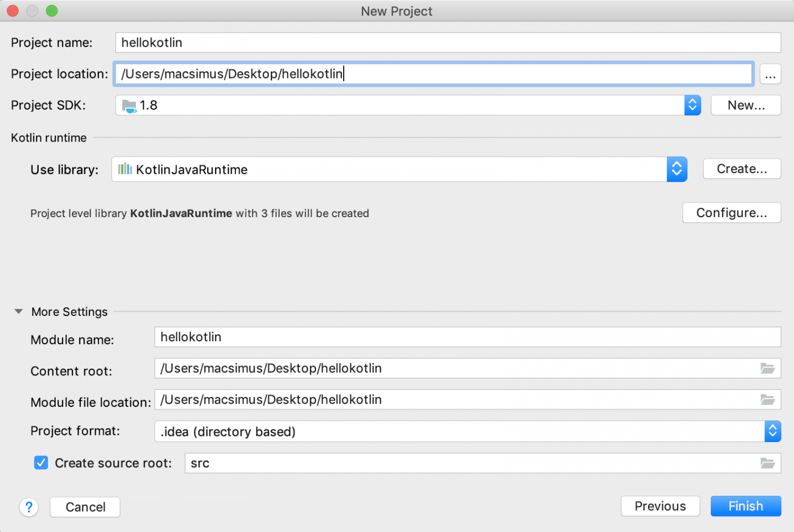Click the help question mark icon
794x532 pixels.
pyautogui.click(x=29, y=507)
